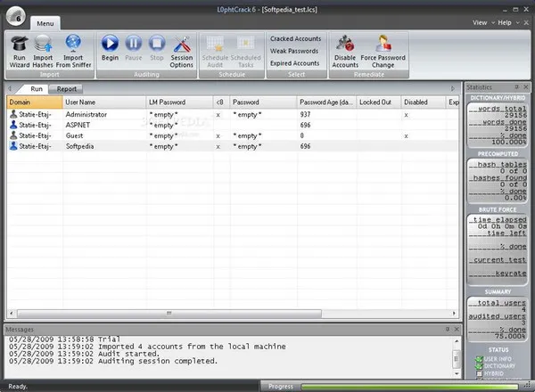Click the Softpedia blue user icon
The height and width of the screenshot is (392, 535).
point(13,146)
